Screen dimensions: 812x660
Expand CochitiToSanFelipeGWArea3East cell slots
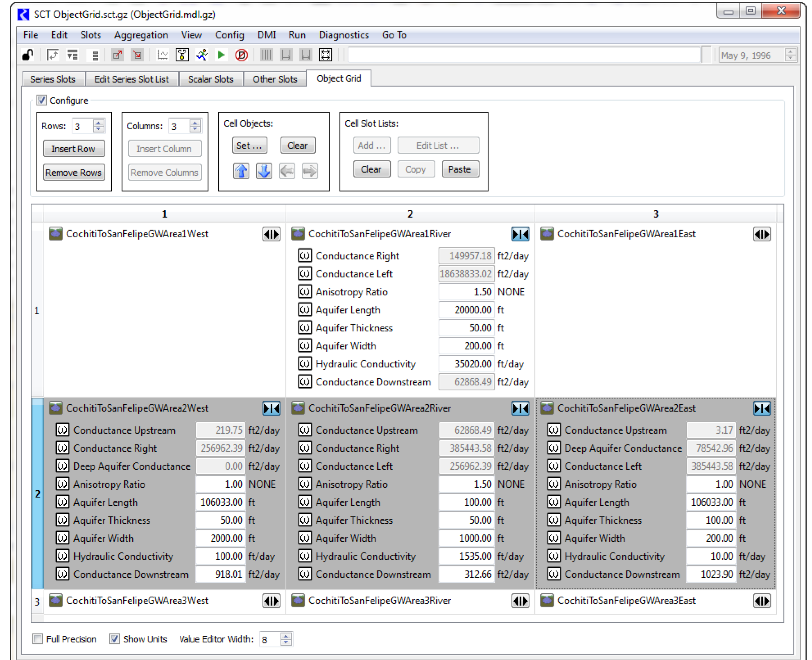(762, 601)
